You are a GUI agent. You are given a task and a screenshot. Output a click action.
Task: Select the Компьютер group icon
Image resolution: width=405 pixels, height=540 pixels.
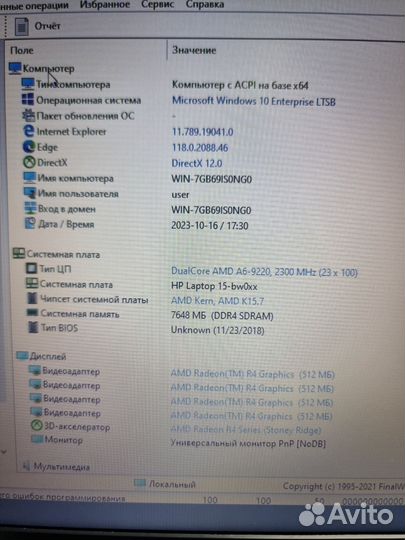coord(15,68)
